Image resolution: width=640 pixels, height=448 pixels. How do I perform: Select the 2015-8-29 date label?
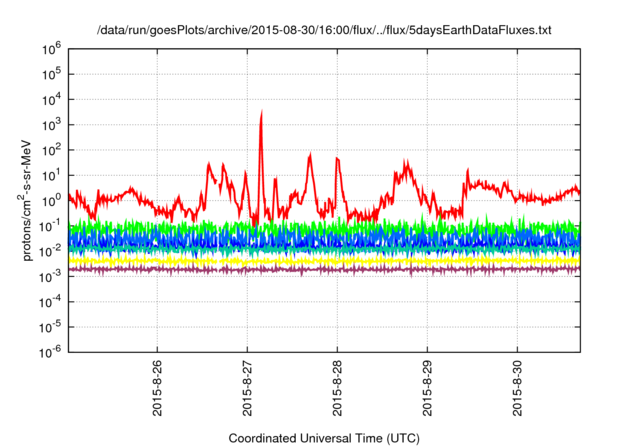point(427,388)
